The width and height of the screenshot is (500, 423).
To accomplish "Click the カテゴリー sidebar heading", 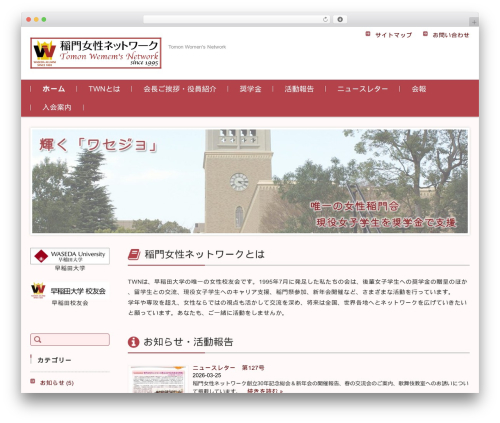I will [x=54, y=360].
